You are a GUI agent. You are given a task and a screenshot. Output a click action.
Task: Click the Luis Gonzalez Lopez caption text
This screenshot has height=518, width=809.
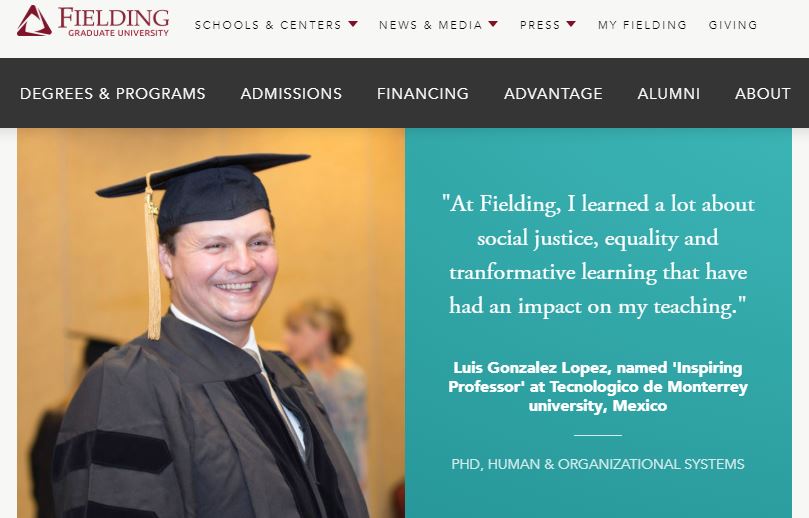598,386
